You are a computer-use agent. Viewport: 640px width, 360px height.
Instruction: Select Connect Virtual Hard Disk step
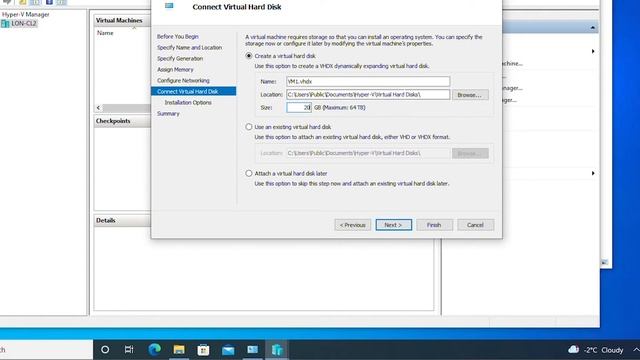coord(193,91)
